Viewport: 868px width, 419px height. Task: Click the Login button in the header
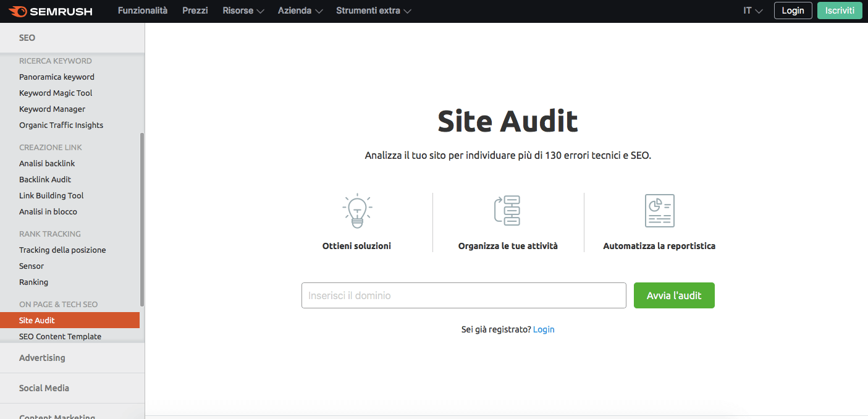793,11
